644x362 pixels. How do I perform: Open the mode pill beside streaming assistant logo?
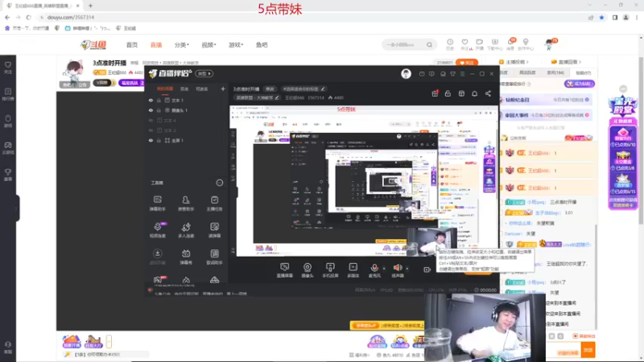[x=204, y=73]
